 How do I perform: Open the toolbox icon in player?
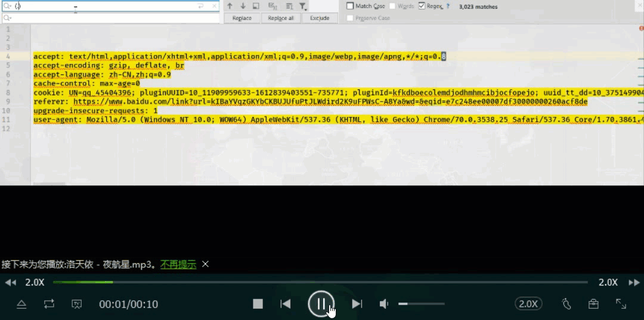(x=593, y=304)
